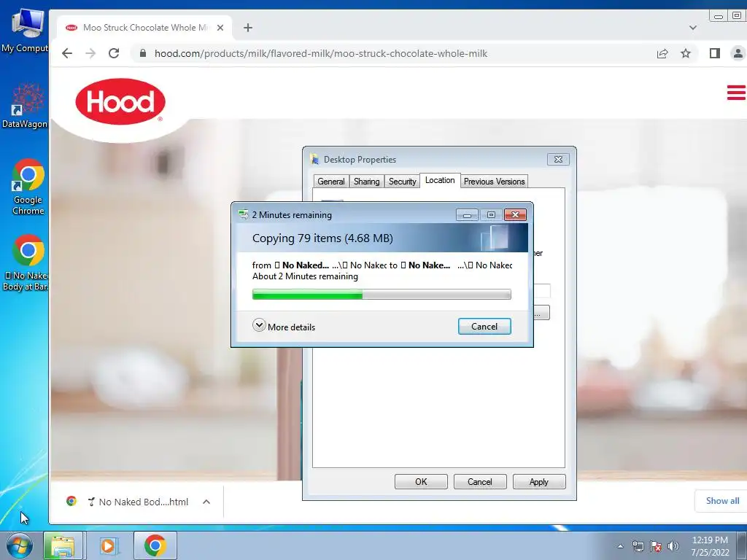Open Windows Media Player from taskbar
The width and height of the screenshot is (747, 560).
[x=108, y=545]
